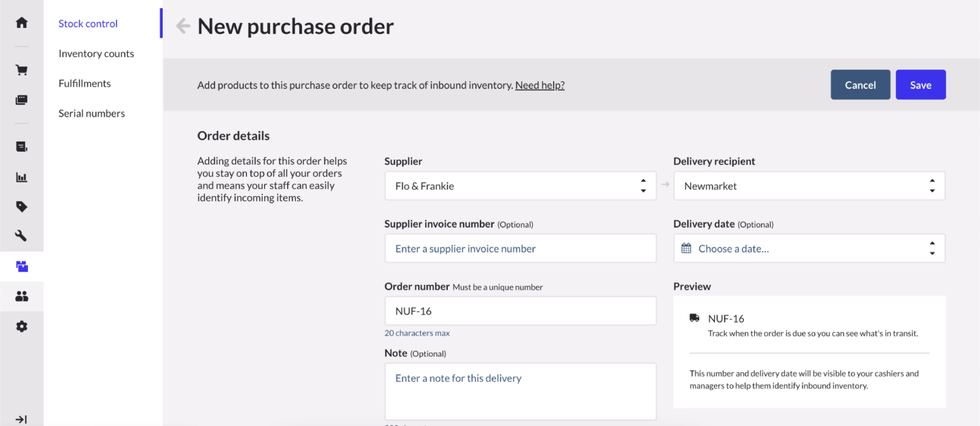Click the Settings gear icon
980x426 pixels.
21,326
